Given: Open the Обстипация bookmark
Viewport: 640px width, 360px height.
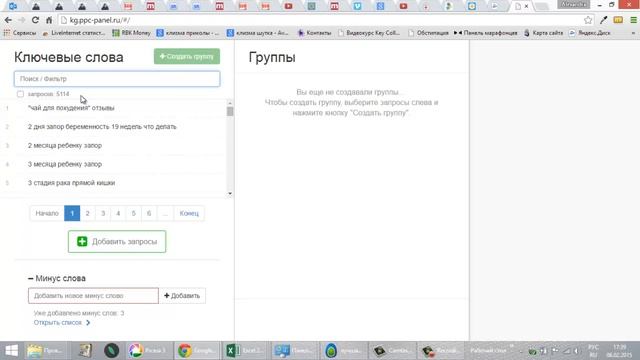Looking at the screenshot, I should click(428, 33).
